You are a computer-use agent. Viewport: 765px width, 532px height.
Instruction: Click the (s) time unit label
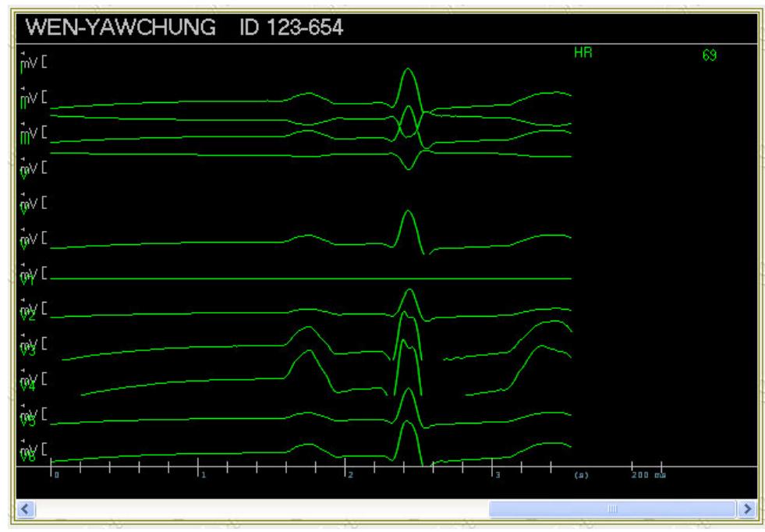[x=581, y=475]
